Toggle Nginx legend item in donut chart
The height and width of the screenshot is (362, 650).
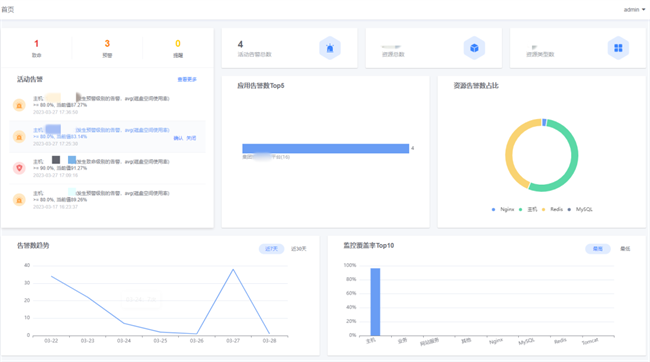pos(503,209)
